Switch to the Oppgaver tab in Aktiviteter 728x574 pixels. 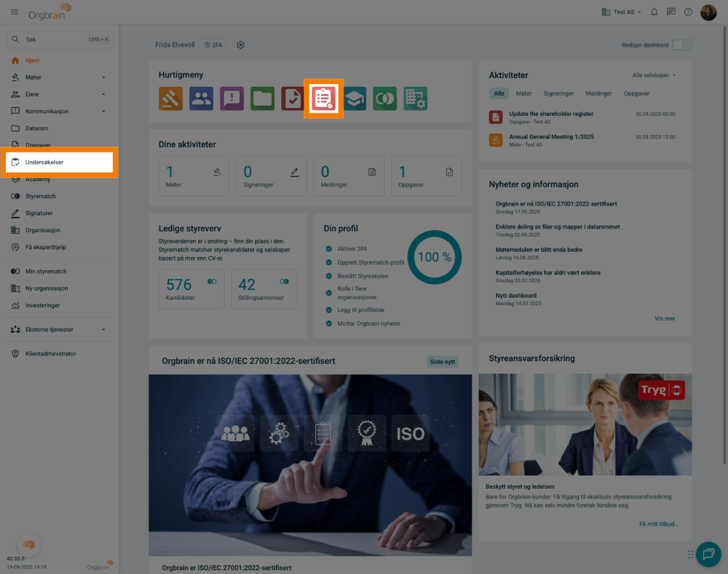pyautogui.click(x=637, y=94)
